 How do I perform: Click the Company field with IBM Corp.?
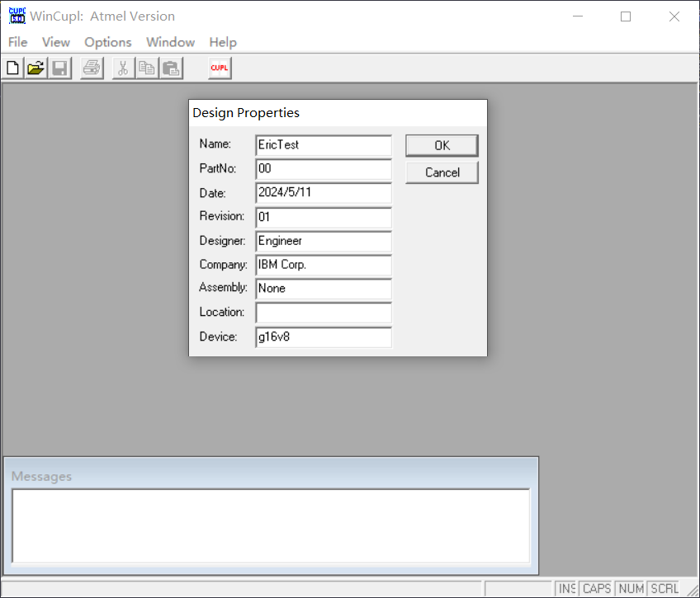pos(324,266)
